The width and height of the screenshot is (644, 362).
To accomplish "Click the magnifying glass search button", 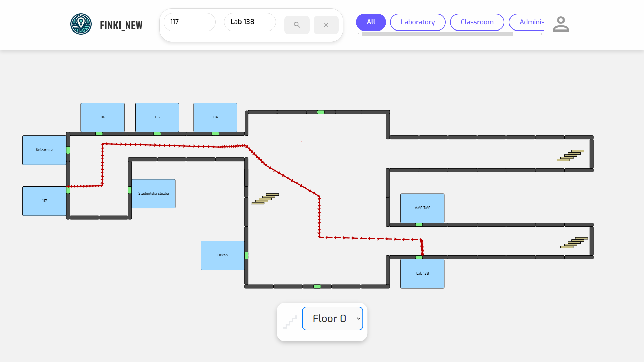I will (x=297, y=25).
